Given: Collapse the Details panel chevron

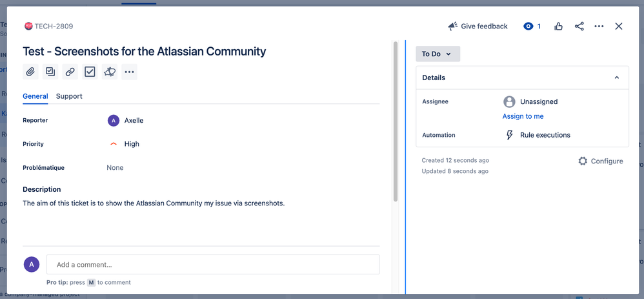Looking at the screenshot, I should [x=616, y=77].
